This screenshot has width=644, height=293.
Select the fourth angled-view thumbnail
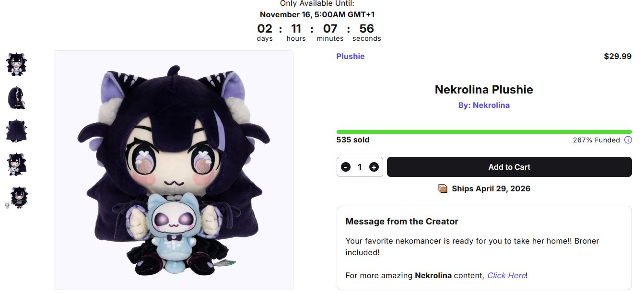(x=17, y=164)
